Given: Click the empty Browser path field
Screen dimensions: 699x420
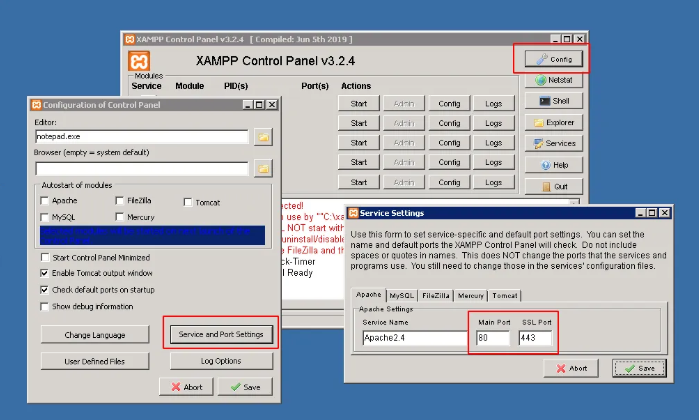Looking at the screenshot, I should (142, 169).
